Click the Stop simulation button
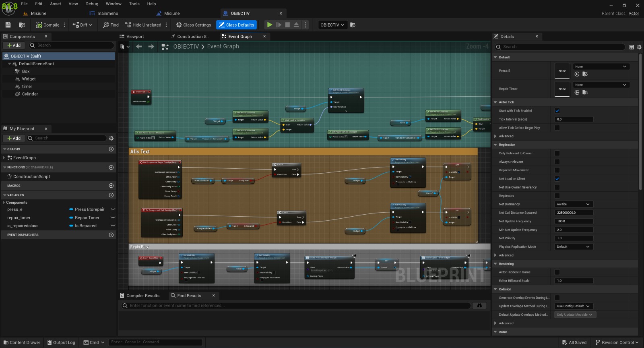The width and height of the screenshot is (644, 348). pyautogui.click(x=287, y=25)
